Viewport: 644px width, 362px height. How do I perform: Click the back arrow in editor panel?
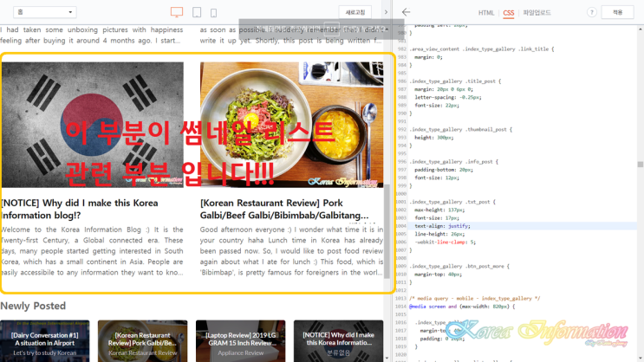coord(406,12)
